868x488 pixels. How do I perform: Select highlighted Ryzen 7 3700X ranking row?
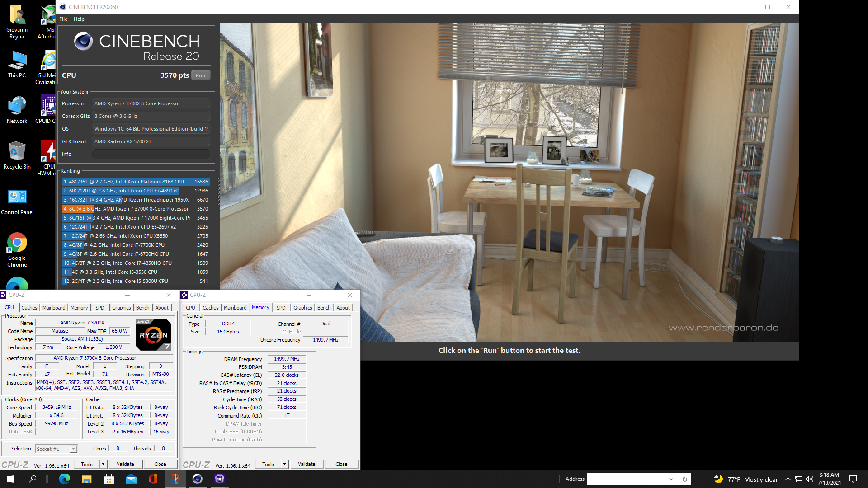pos(136,209)
